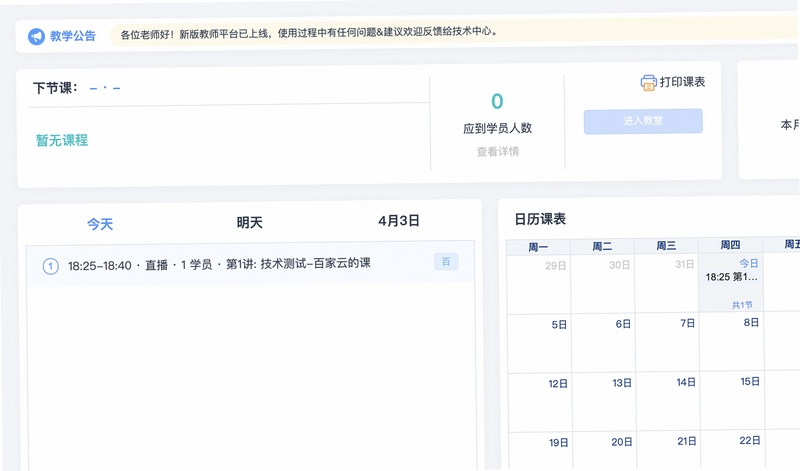Viewport: 800px width, 471px height.
Task: Click the 周四 column header
Action: click(x=730, y=245)
